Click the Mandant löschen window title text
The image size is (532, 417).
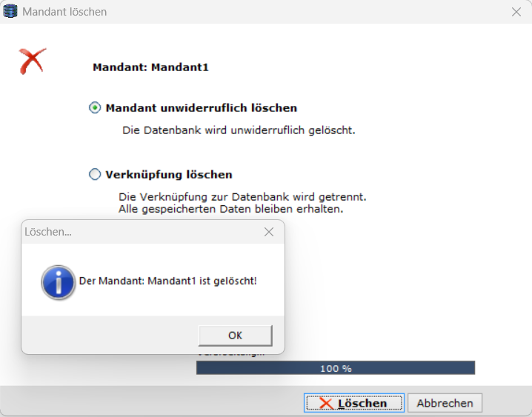click(x=64, y=12)
